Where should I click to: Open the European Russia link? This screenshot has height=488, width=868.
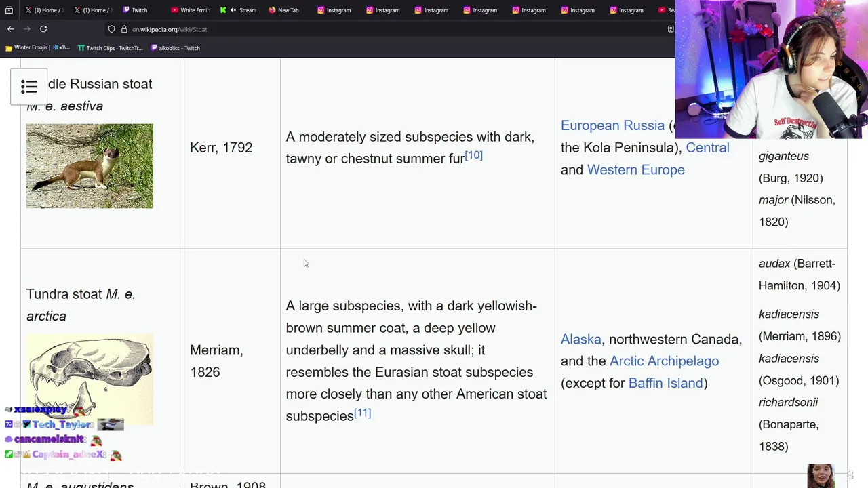point(612,125)
